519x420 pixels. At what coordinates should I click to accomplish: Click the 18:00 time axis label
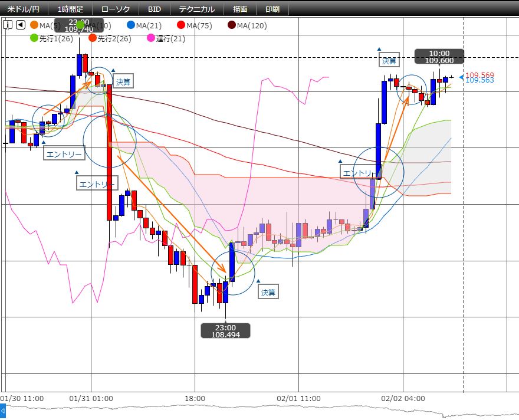[195, 399]
